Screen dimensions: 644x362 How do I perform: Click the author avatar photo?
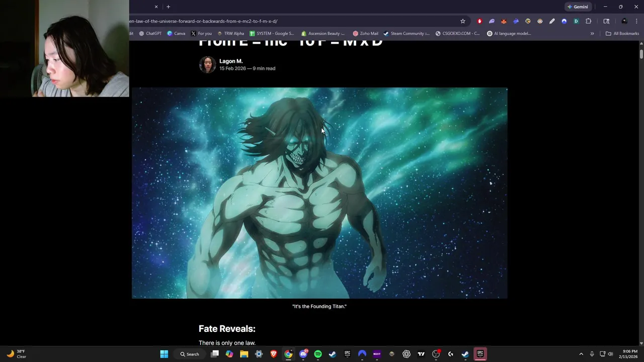coord(207,65)
